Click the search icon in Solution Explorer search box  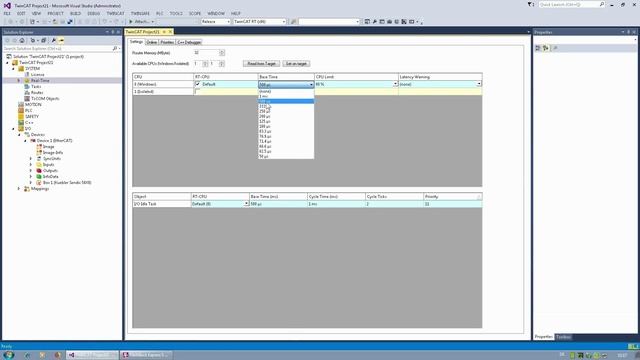[114, 49]
